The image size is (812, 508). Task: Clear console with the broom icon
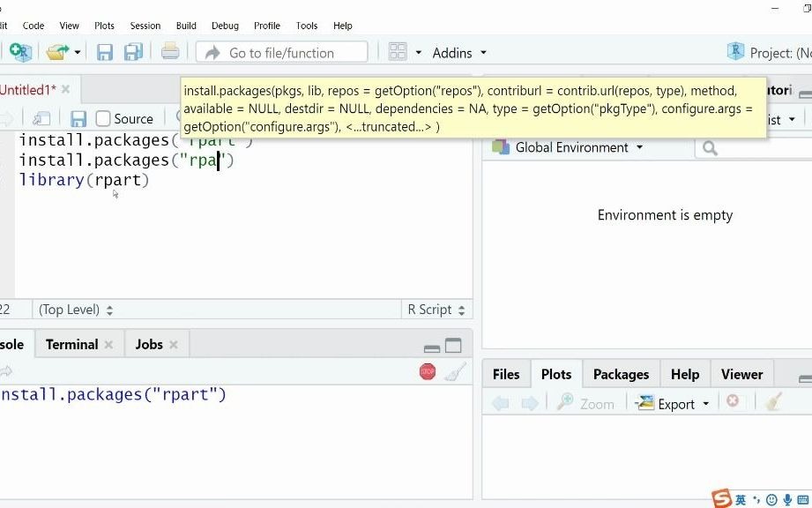[x=455, y=372]
